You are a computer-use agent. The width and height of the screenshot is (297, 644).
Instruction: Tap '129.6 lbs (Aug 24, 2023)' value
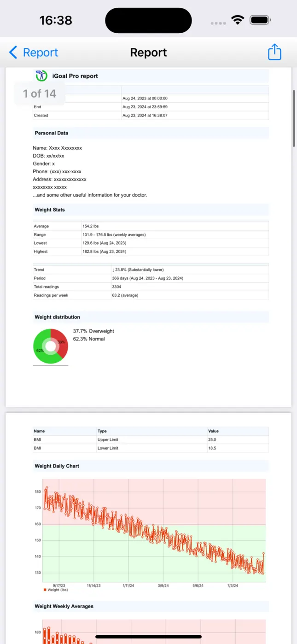click(105, 243)
